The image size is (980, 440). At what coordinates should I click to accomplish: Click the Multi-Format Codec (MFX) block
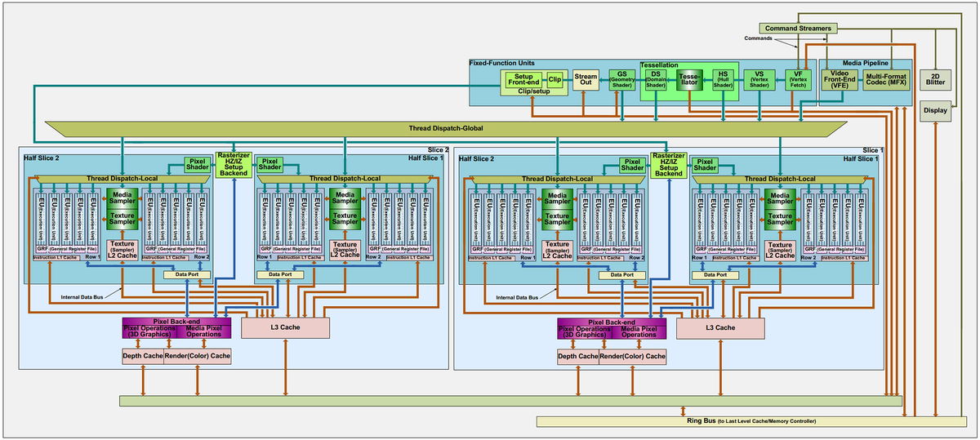[x=889, y=79]
